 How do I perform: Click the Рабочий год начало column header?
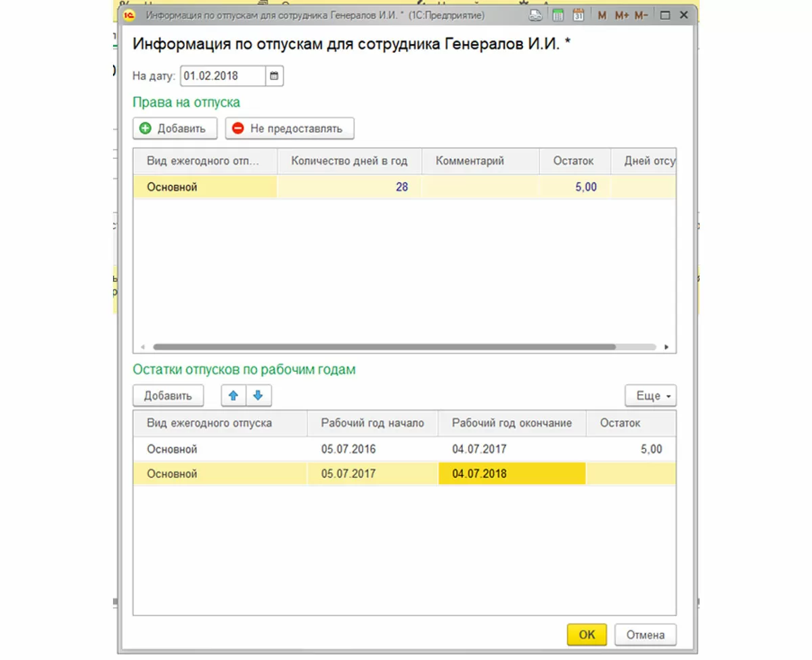pos(373,423)
